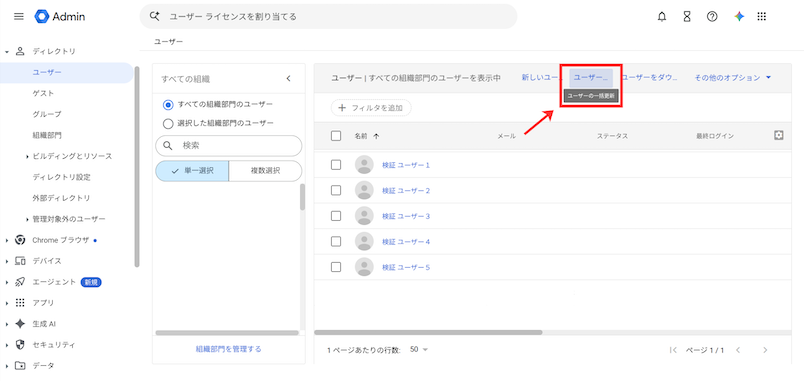
Task: Click the Google Admin logo
Action: coord(60,17)
